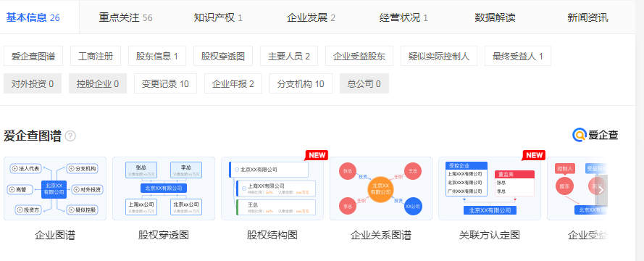Open the 知识产权 tab
Viewport: 644px width, 261px height.
pyautogui.click(x=218, y=17)
